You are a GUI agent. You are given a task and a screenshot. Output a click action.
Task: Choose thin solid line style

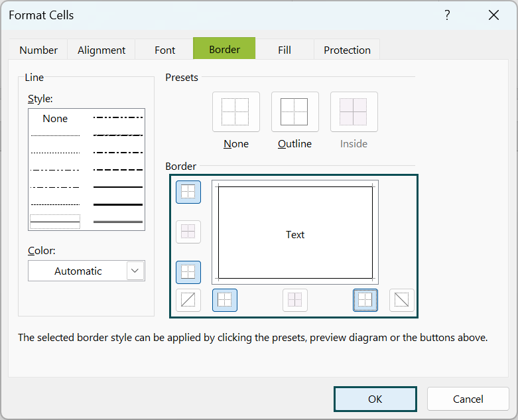point(55,222)
